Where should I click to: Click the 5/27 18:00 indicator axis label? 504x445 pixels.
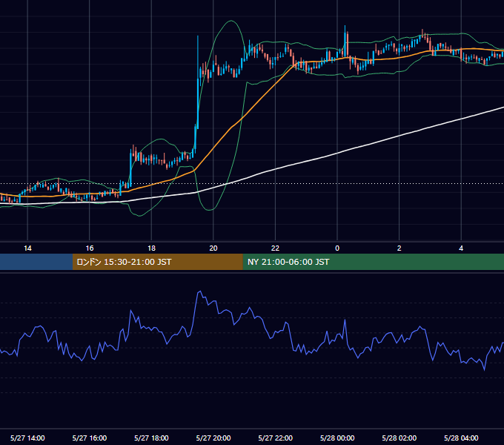pyautogui.click(x=151, y=438)
